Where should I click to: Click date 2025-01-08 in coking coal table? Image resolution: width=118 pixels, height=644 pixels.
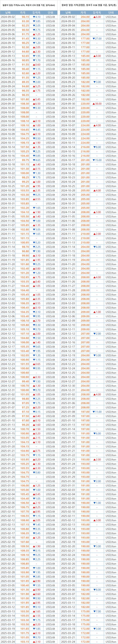(68, 412)
